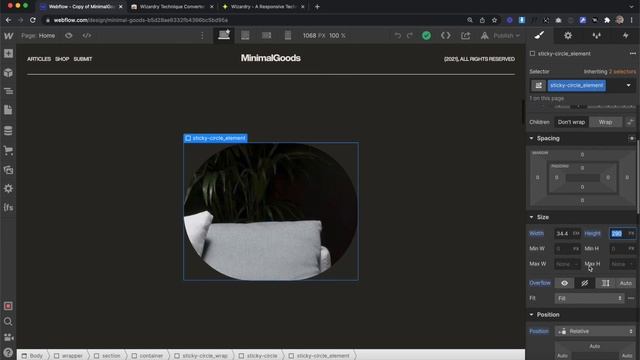640x360 pixels.
Task: Set overflow to Auto
Action: [626, 283]
